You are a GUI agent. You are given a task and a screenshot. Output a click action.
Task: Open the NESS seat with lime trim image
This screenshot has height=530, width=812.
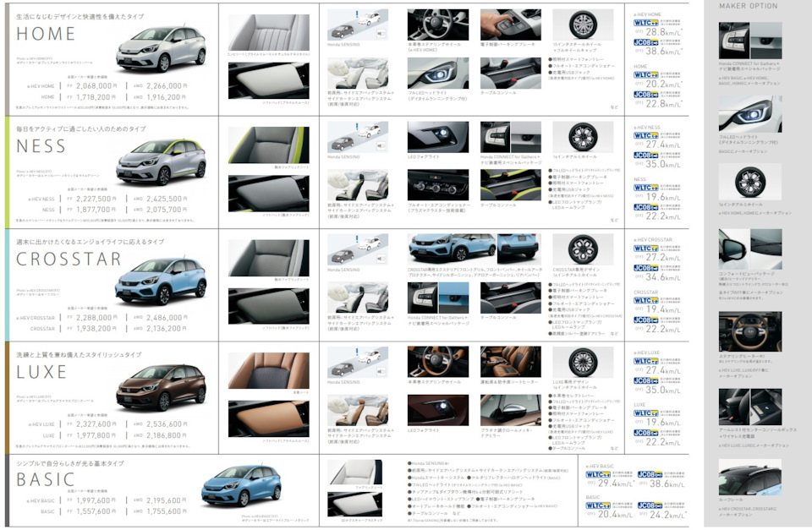(269, 145)
